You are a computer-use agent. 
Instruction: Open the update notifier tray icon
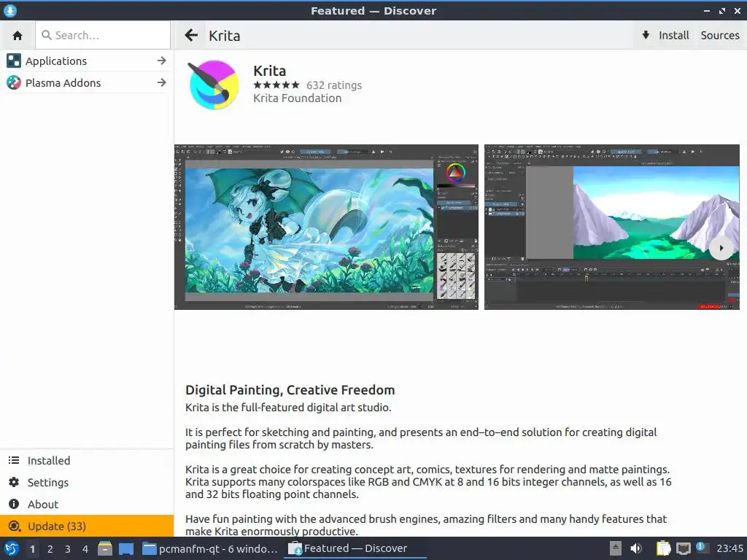click(x=702, y=548)
